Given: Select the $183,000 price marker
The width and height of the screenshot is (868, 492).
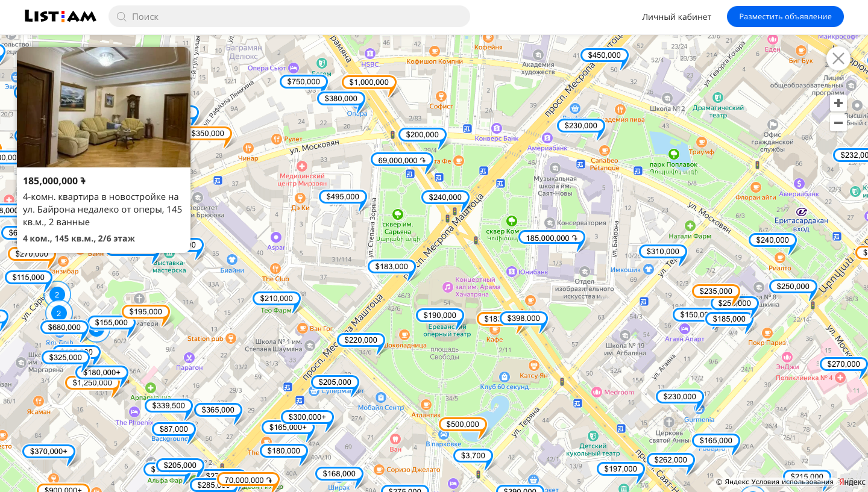Looking at the screenshot, I should 392,267.
